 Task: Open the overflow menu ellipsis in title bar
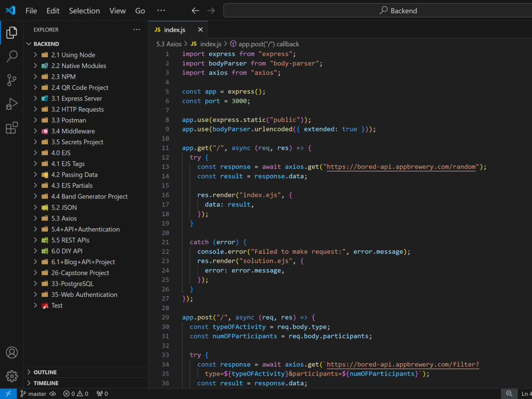click(x=161, y=11)
